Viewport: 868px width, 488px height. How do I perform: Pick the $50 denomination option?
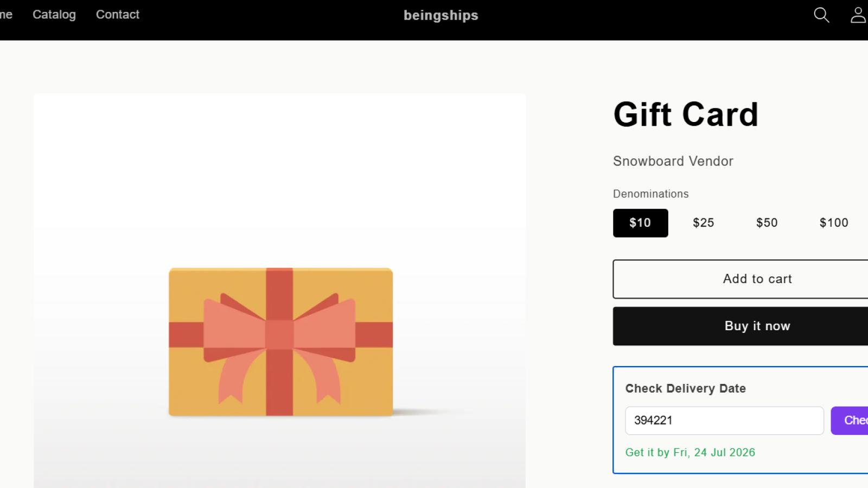767,223
